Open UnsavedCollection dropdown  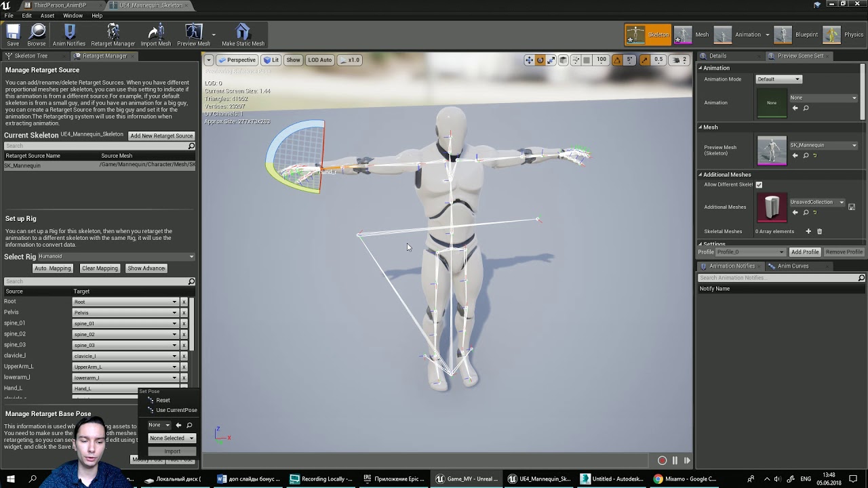pos(817,202)
